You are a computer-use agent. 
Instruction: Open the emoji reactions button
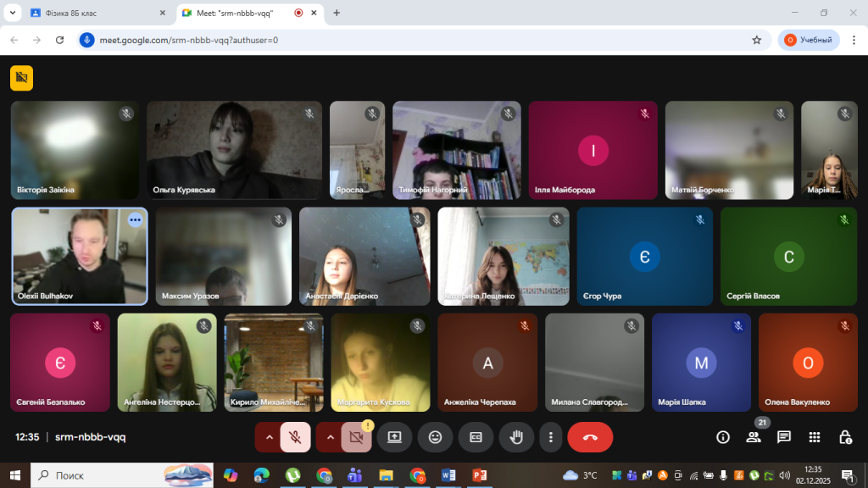(x=435, y=437)
